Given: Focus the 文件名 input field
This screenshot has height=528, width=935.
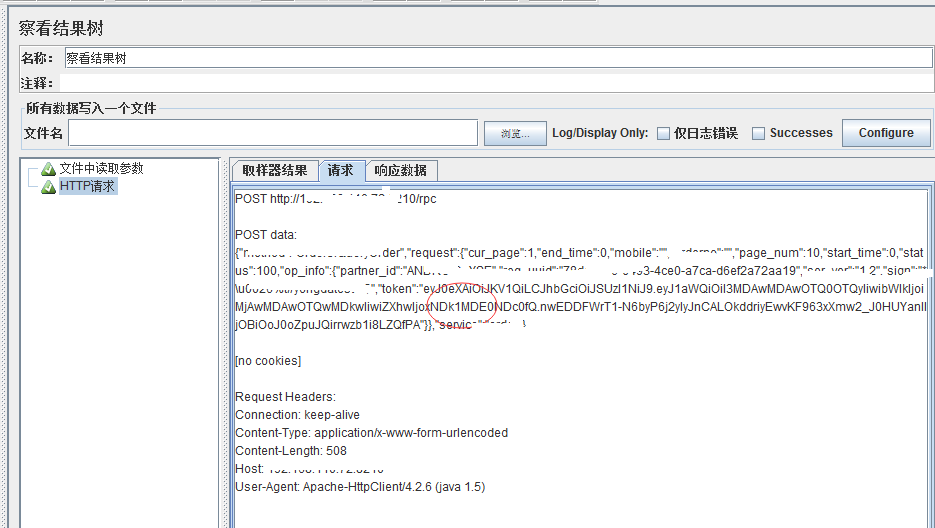Looking at the screenshot, I should tap(273, 132).
